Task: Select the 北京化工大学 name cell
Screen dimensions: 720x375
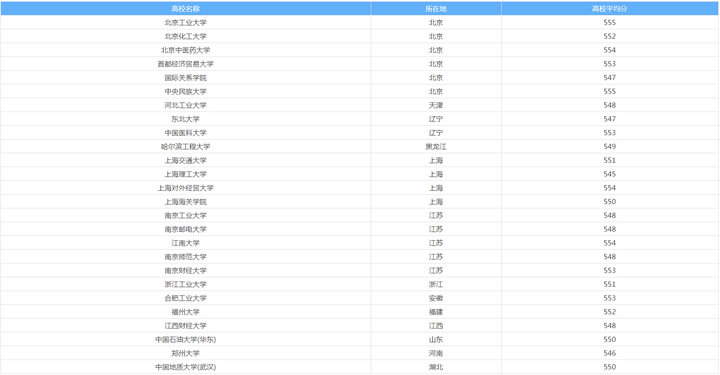Action: (x=186, y=36)
